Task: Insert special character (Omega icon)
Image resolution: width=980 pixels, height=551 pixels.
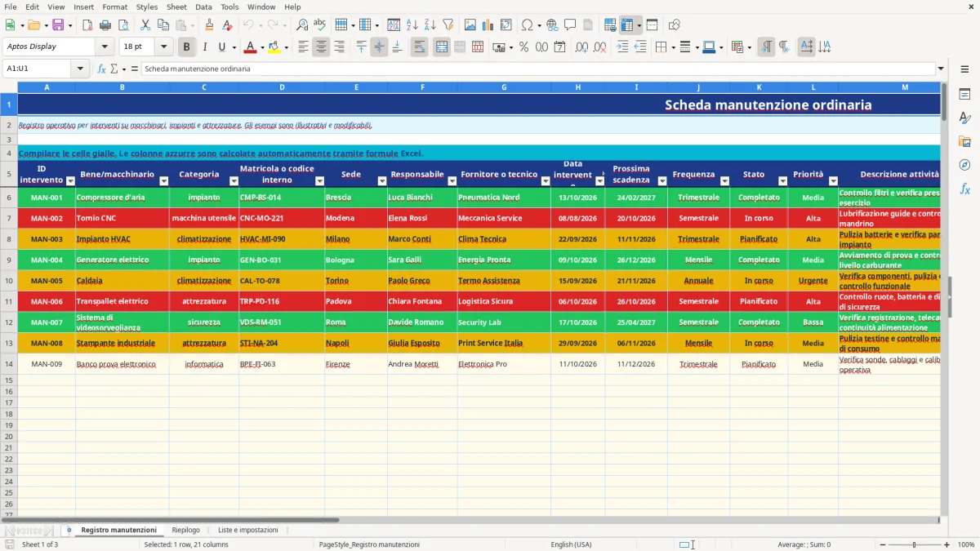Action: tap(527, 25)
